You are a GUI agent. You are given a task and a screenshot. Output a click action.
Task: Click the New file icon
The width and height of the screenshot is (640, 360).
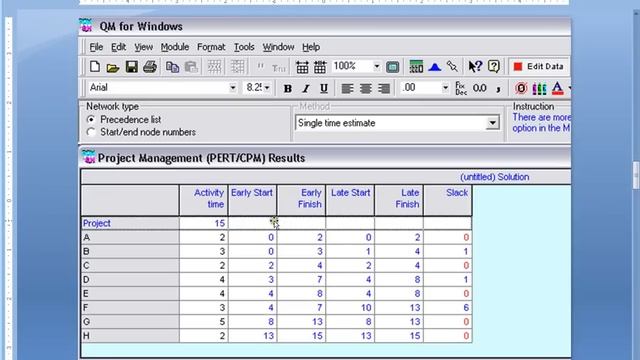click(x=95, y=67)
